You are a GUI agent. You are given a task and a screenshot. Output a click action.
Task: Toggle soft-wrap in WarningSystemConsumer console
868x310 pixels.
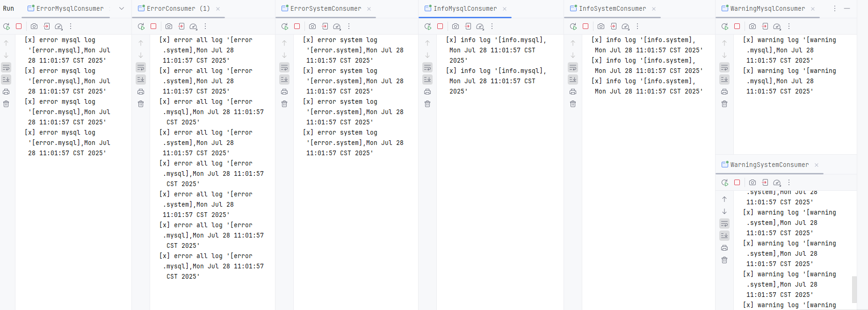(724, 223)
